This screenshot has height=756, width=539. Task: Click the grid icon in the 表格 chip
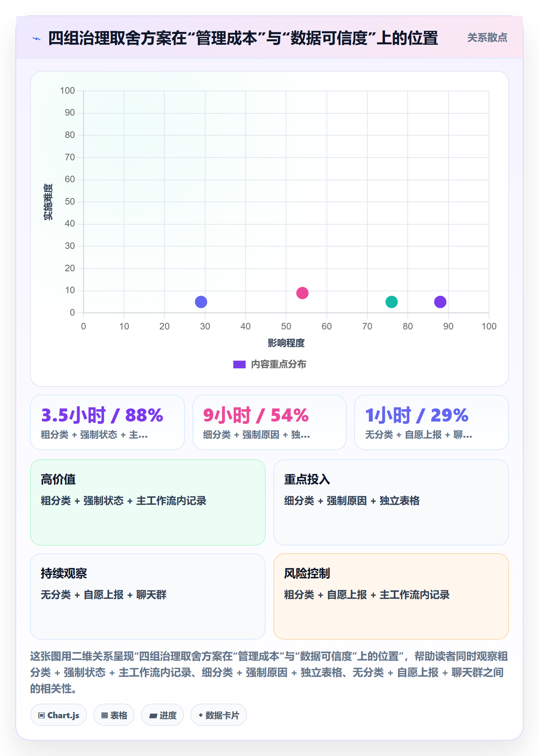pyautogui.click(x=105, y=716)
